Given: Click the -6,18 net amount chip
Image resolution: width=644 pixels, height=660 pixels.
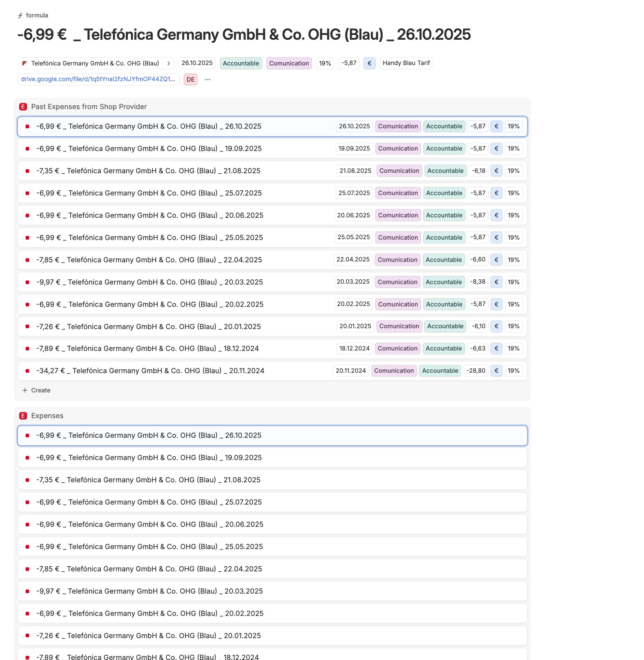Looking at the screenshot, I should point(479,171).
